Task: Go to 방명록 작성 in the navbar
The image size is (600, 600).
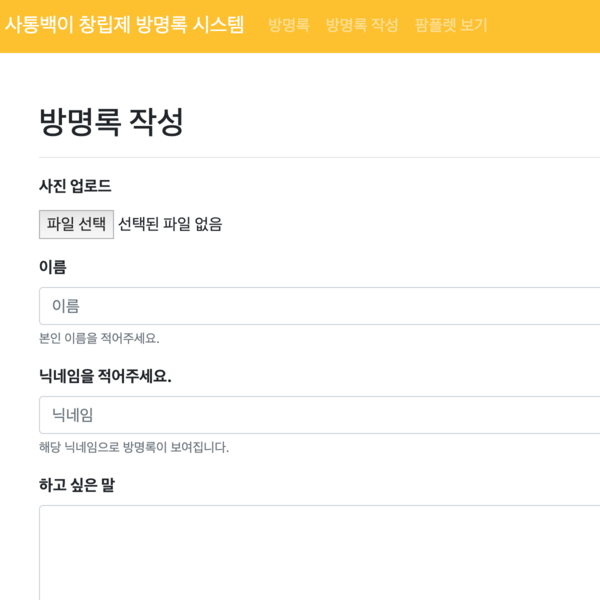Action: pyautogui.click(x=362, y=25)
